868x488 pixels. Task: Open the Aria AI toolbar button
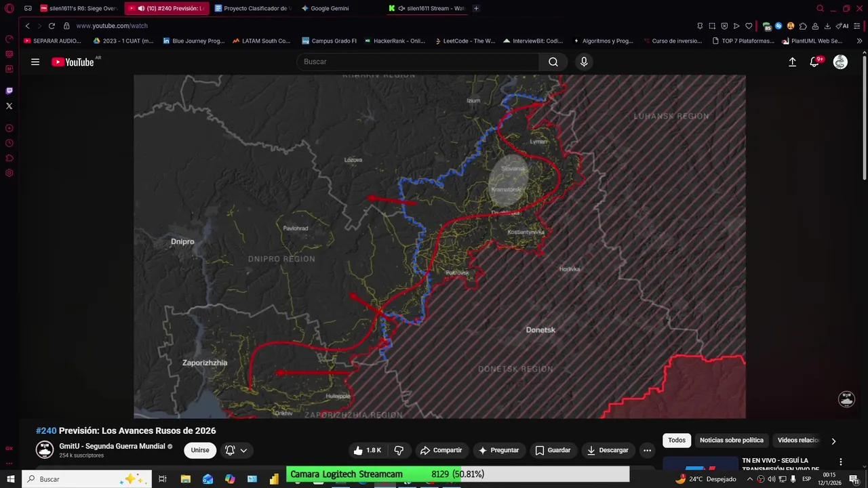pyautogui.click(x=842, y=26)
